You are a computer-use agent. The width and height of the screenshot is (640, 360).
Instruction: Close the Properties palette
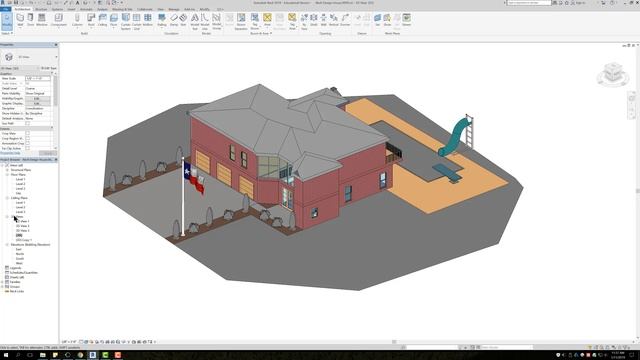point(56,44)
